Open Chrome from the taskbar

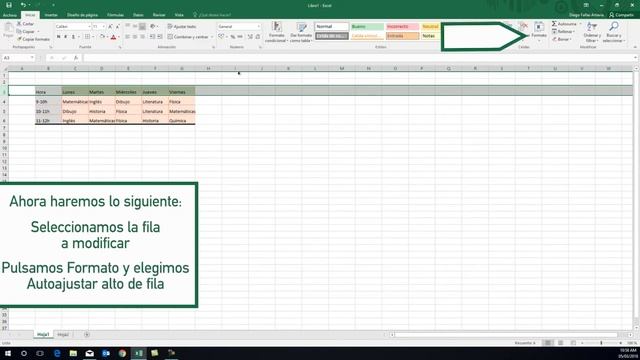122,353
